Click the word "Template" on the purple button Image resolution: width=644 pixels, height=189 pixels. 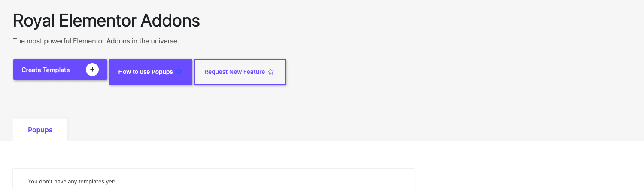coord(56,70)
